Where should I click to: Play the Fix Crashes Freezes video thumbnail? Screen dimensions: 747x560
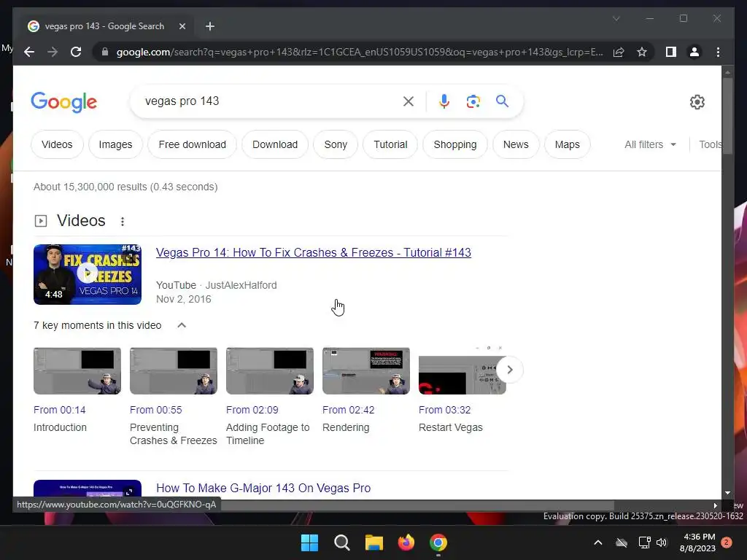[88, 274]
